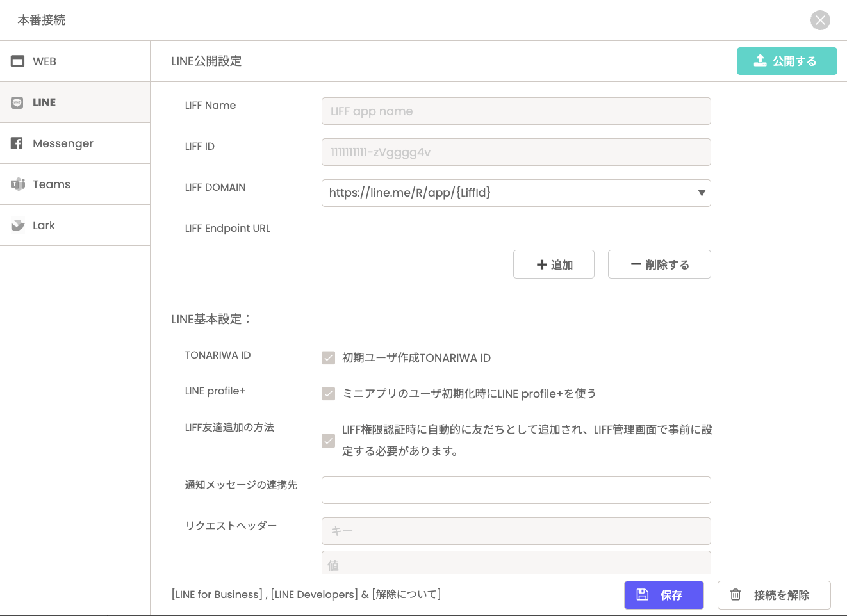The image size is (847, 616).
Task: Click the Facebook Messenger icon in sidebar
Action: (x=17, y=143)
